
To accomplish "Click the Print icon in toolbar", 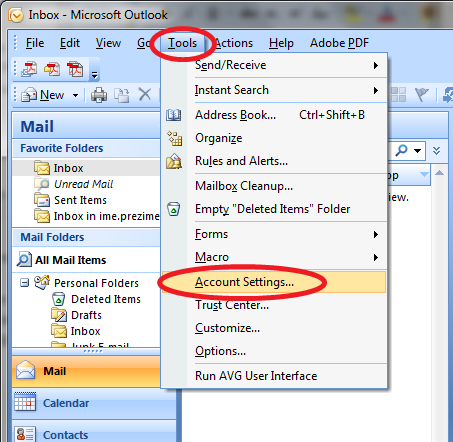I will click(x=99, y=95).
